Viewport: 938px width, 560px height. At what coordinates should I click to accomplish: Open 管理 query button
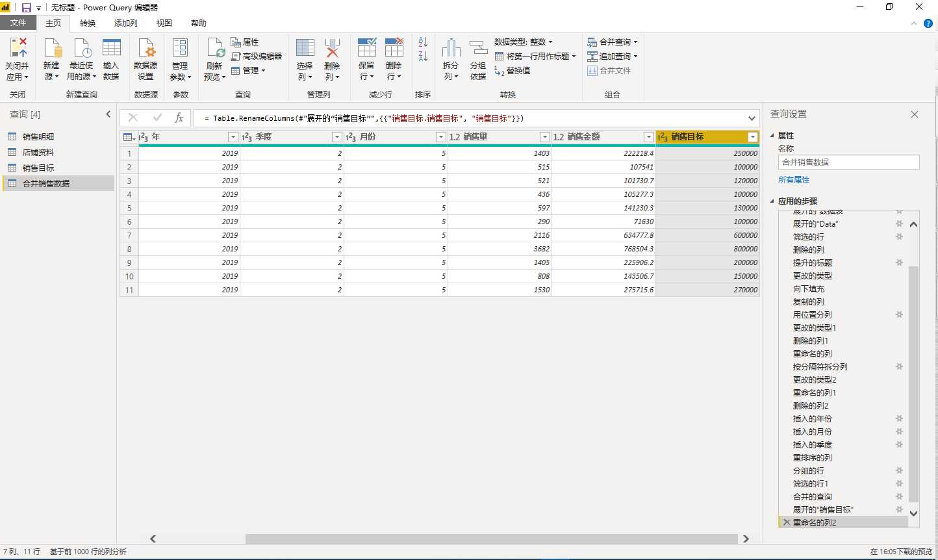pyautogui.click(x=249, y=70)
